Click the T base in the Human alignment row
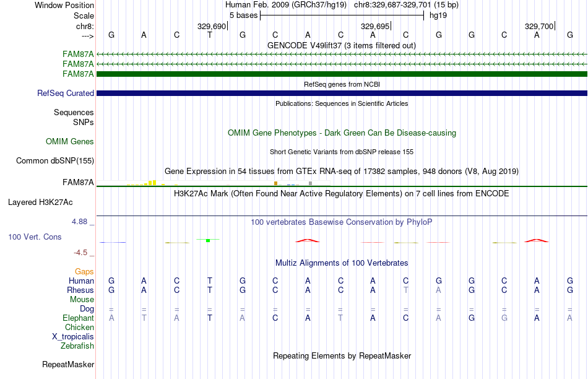The width and height of the screenshot is (588, 379). 210,281
